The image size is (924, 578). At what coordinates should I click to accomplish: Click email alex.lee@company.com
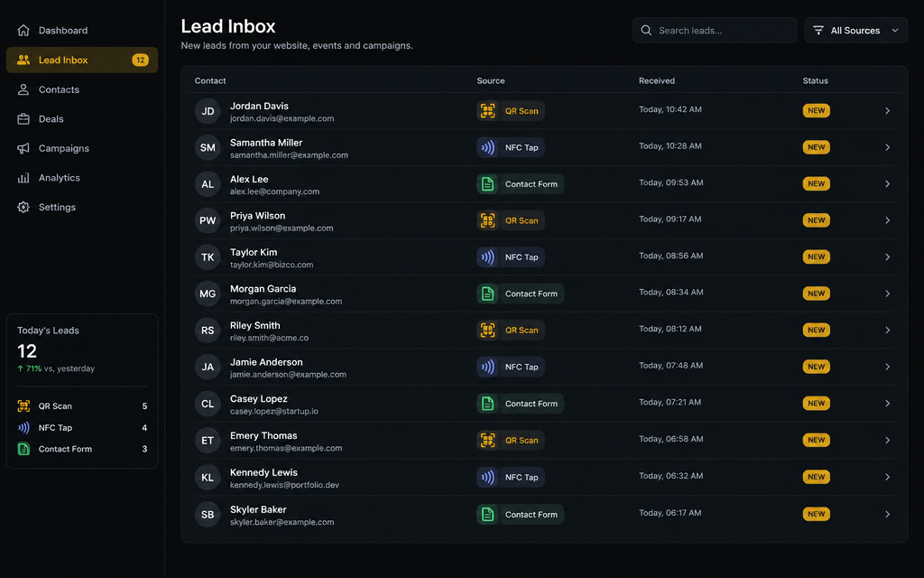pyautogui.click(x=274, y=191)
